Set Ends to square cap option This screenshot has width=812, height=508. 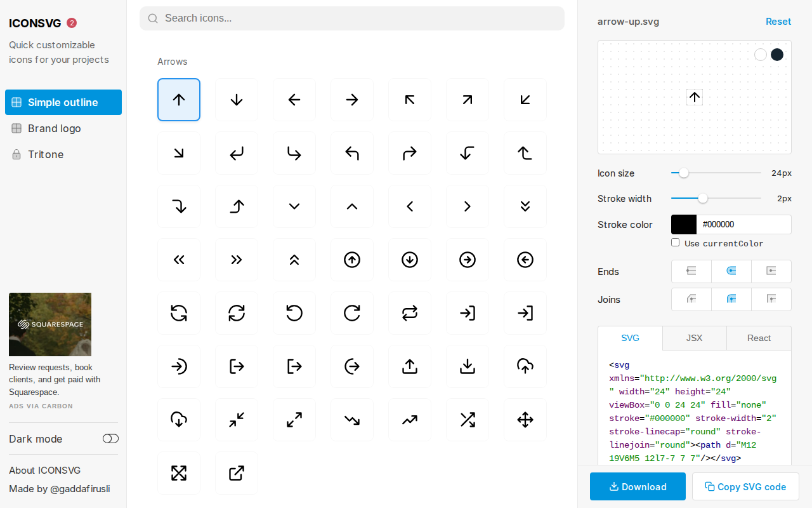click(771, 271)
